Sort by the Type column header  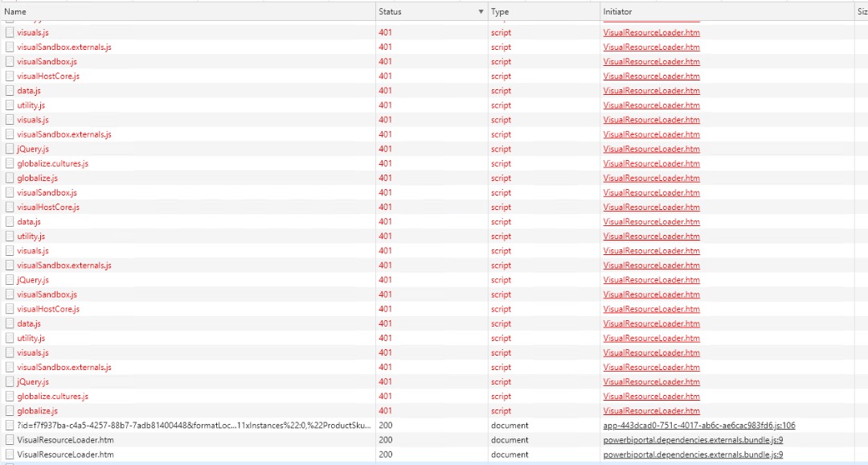click(543, 11)
